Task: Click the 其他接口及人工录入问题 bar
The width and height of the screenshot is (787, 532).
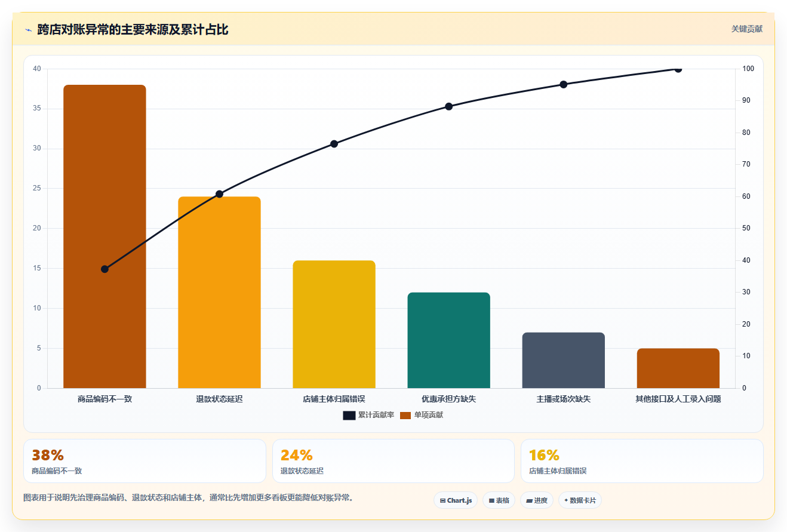Action: (x=678, y=368)
